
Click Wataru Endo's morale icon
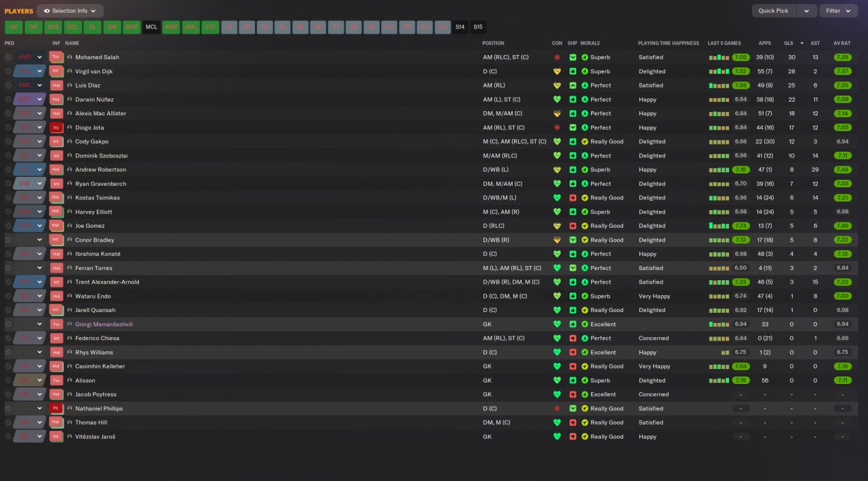(x=585, y=296)
